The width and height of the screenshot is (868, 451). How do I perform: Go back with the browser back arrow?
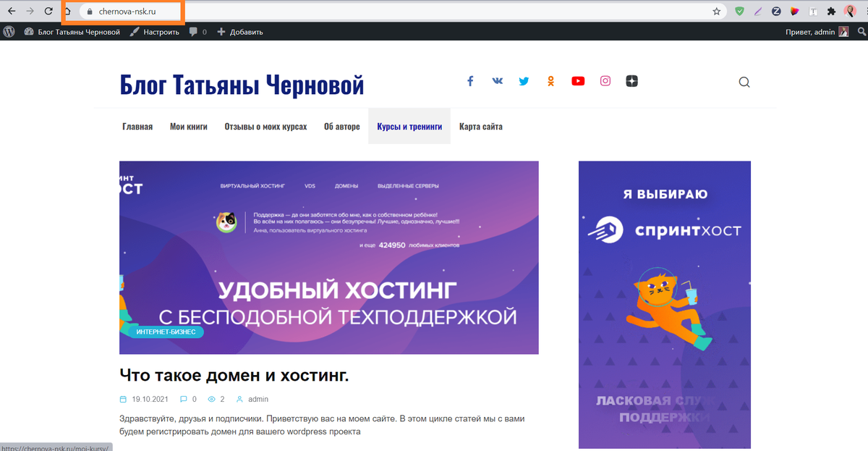pyautogui.click(x=12, y=11)
